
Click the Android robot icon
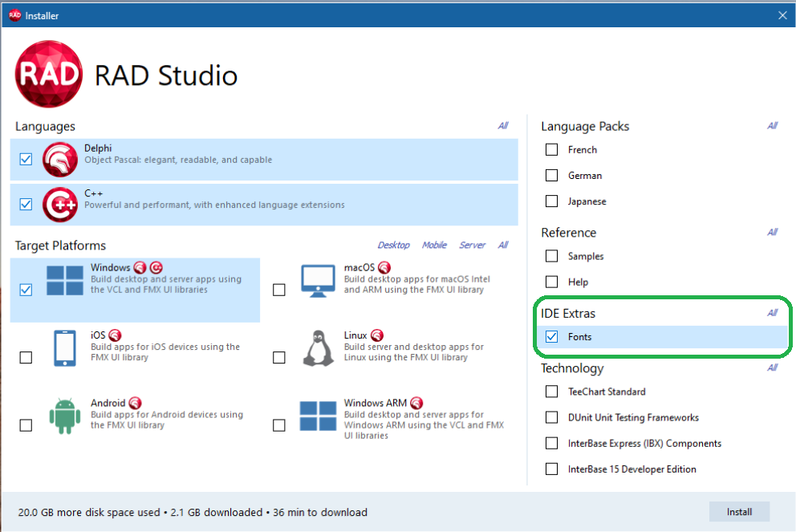tap(65, 416)
